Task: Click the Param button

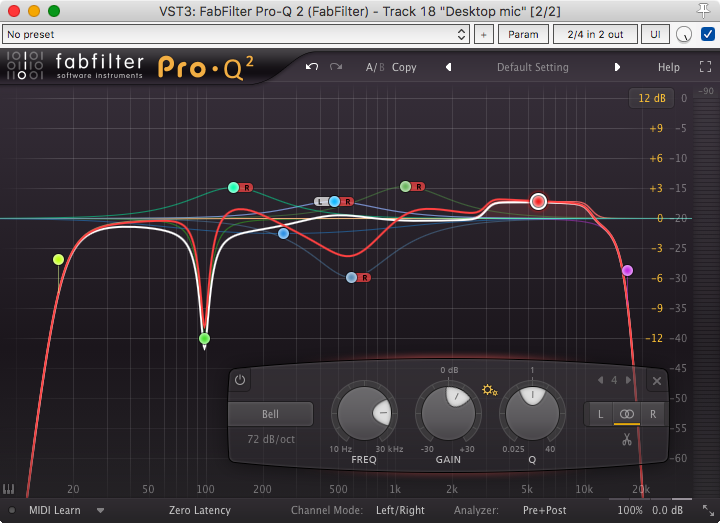Action: (x=523, y=34)
